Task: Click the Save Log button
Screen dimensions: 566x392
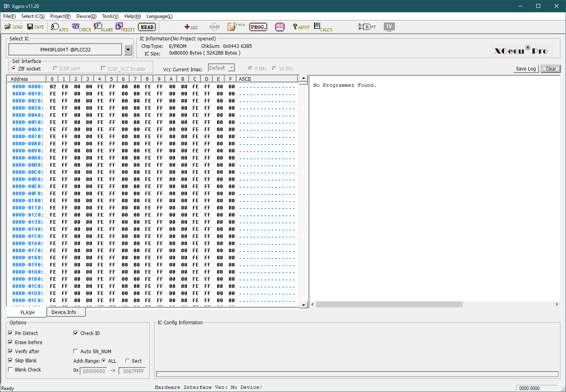Action: click(x=526, y=69)
